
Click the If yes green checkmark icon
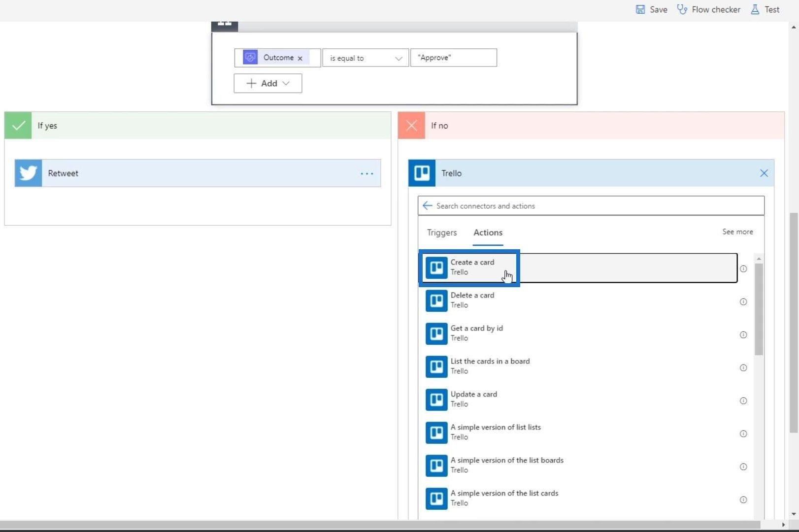(x=18, y=126)
